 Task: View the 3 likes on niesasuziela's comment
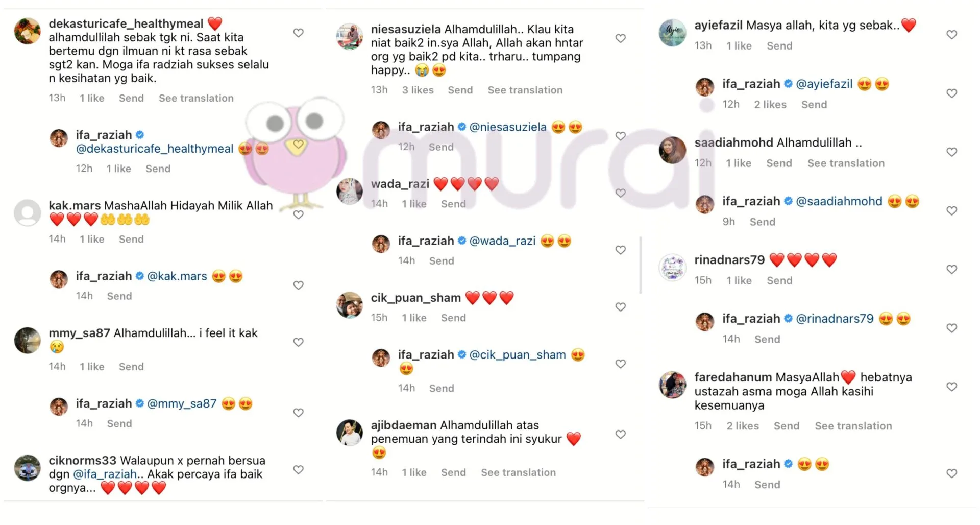click(418, 90)
